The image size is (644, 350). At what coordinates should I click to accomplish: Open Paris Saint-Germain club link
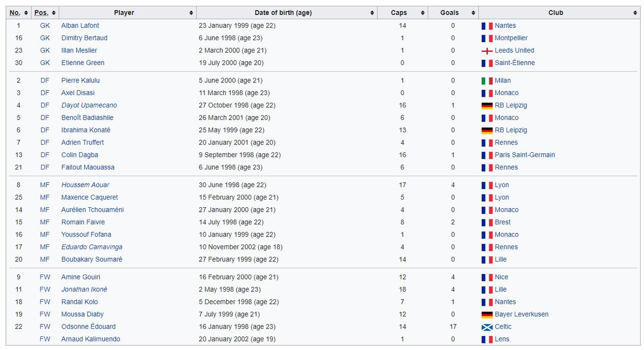click(525, 155)
